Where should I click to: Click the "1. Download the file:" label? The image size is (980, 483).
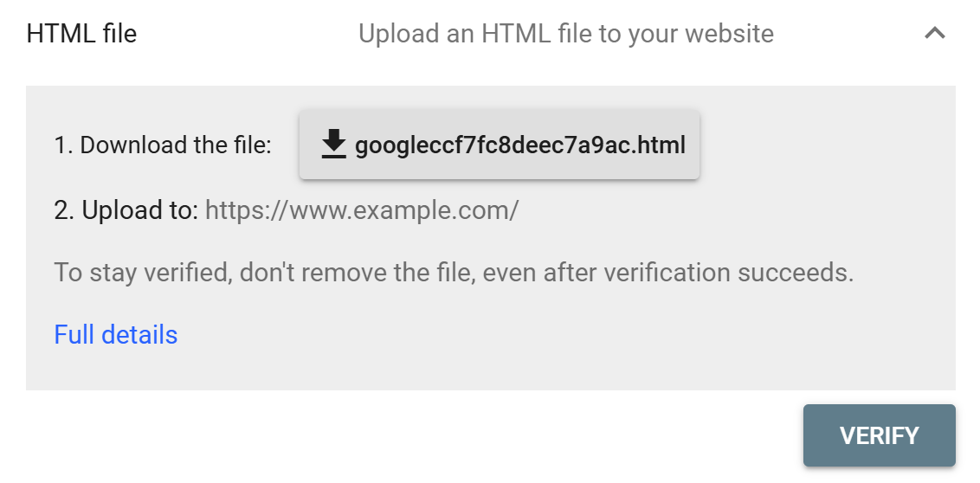[x=163, y=145]
